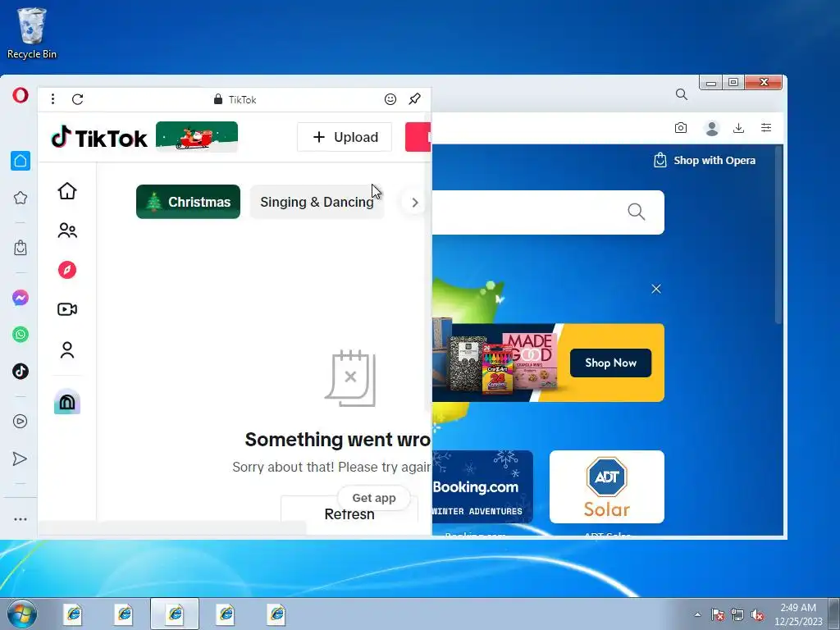840x630 pixels.
Task: Click the Upload button
Action: pos(345,137)
